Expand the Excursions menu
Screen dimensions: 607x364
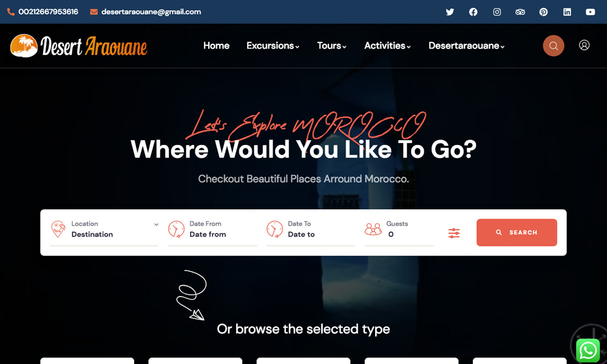pyautogui.click(x=273, y=45)
